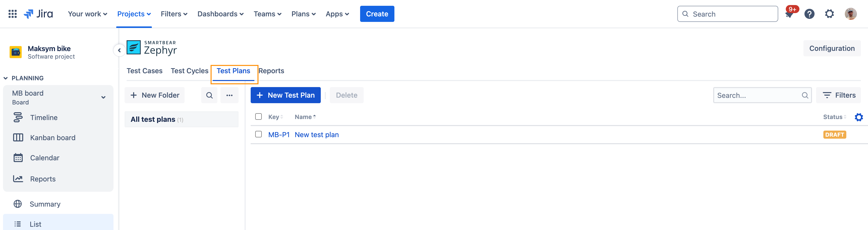
Task: Click the folder search magnifier icon
Action: click(209, 95)
